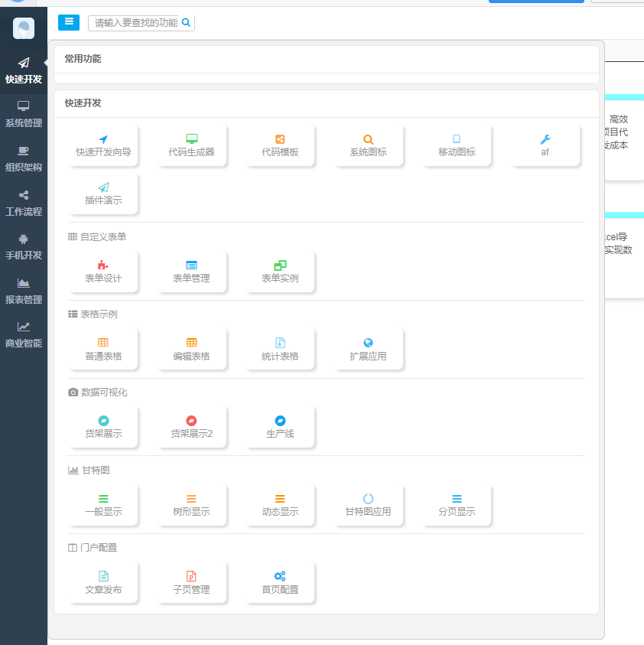Open 扩展应用 extended app tile

click(x=368, y=350)
